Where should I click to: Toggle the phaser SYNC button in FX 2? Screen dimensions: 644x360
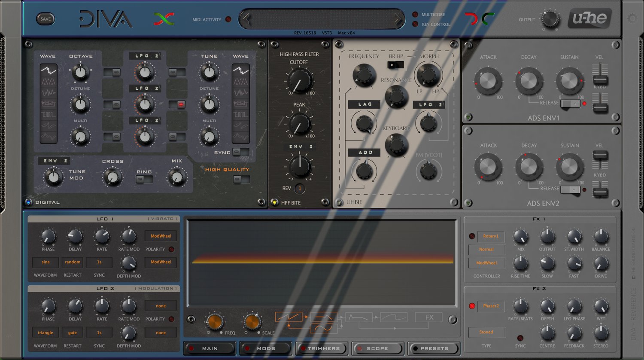(520, 338)
